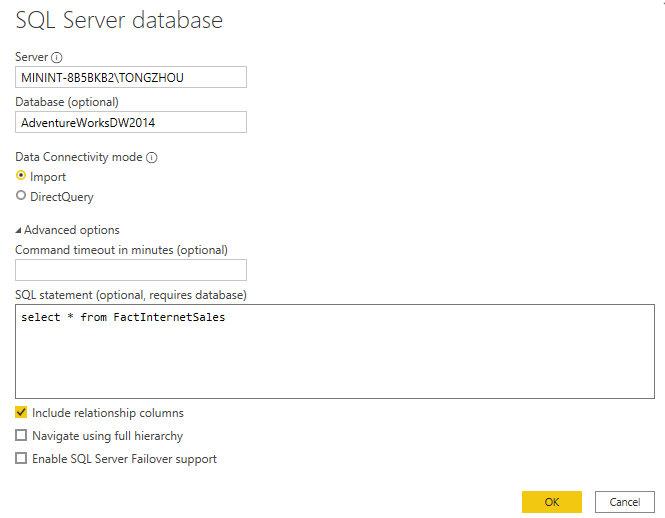Uncheck Include relationship columns
The width and height of the screenshot is (665, 518).
(x=21, y=412)
